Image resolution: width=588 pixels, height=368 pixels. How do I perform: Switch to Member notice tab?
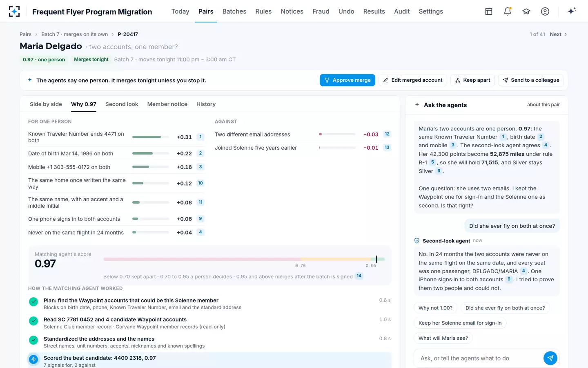(x=167, y=104)
